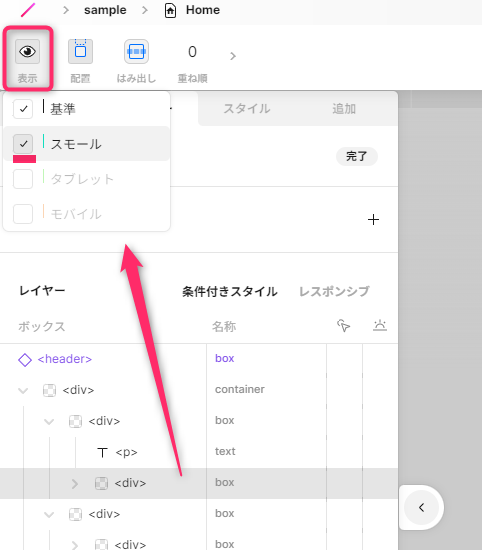Select the <p> text layer
The image size is (482, 550).
(x=199, y=452)
